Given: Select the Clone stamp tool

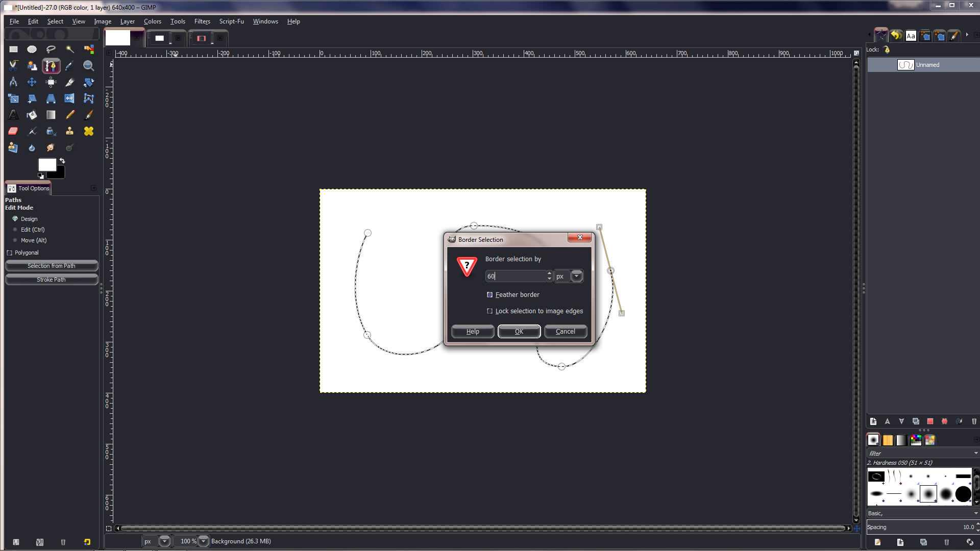Looking at the screenshot, I should tap(70, 131).
